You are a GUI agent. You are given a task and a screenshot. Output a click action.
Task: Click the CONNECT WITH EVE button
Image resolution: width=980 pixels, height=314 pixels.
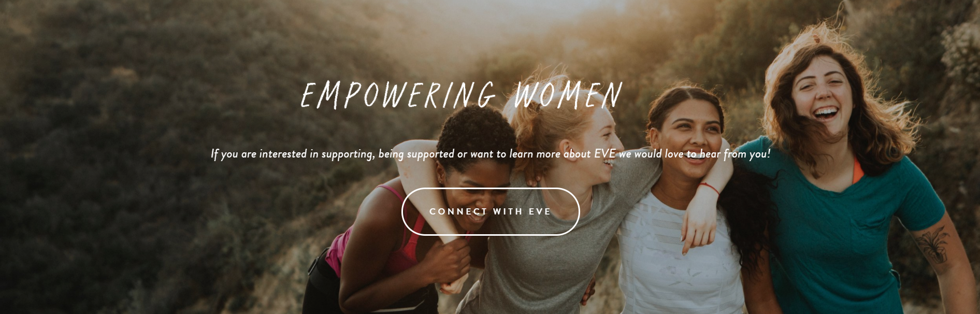point(491,211)
